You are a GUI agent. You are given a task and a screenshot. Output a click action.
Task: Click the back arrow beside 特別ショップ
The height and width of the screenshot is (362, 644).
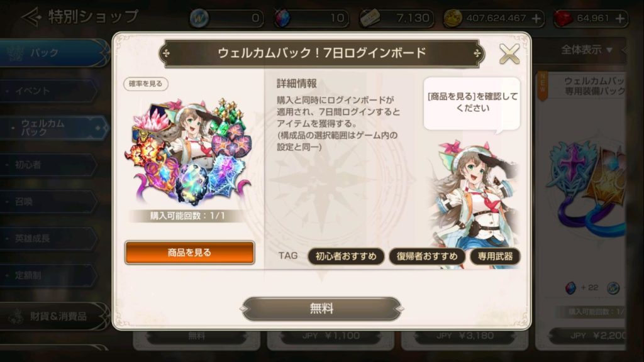[x=31, y=17]
